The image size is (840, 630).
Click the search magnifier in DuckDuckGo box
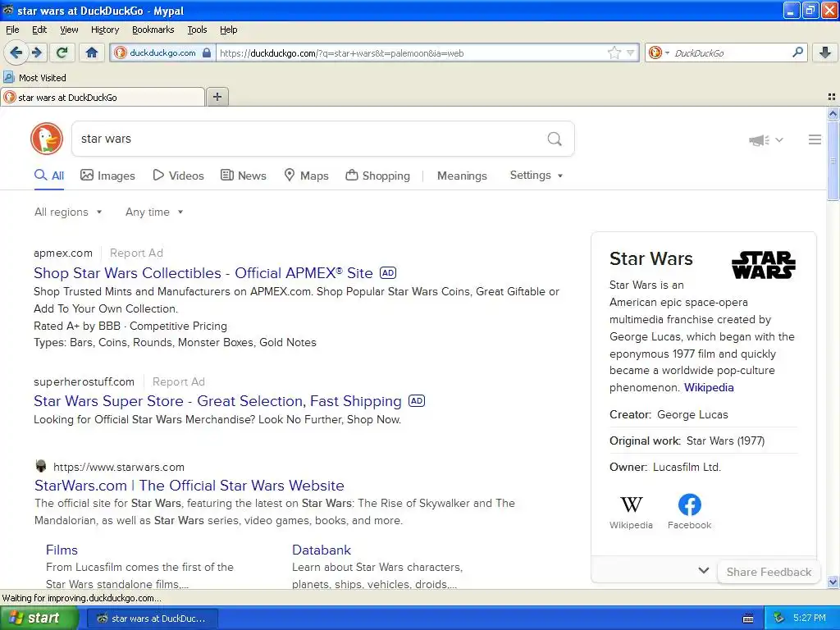coord(555,139)
